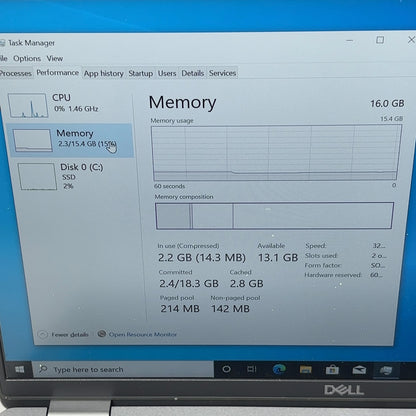The image size is (416, 416).
Task: Show the Services tab
Action: 222,73
